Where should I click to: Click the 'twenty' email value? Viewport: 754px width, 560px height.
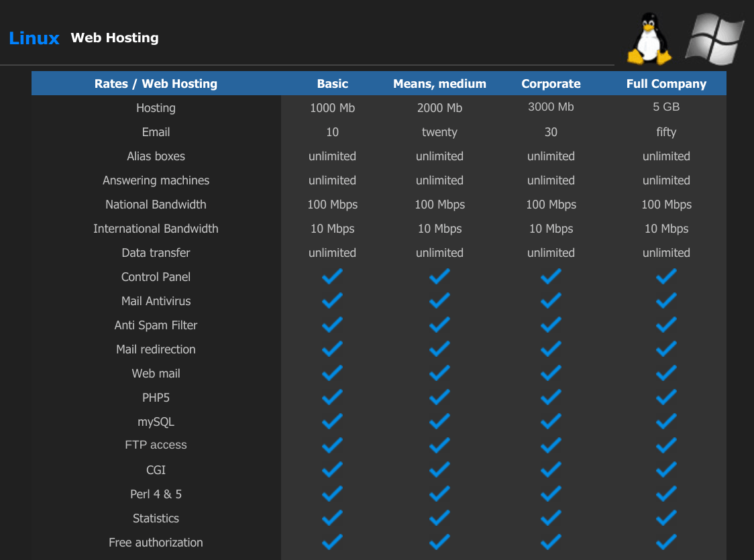tap(439, 132)
